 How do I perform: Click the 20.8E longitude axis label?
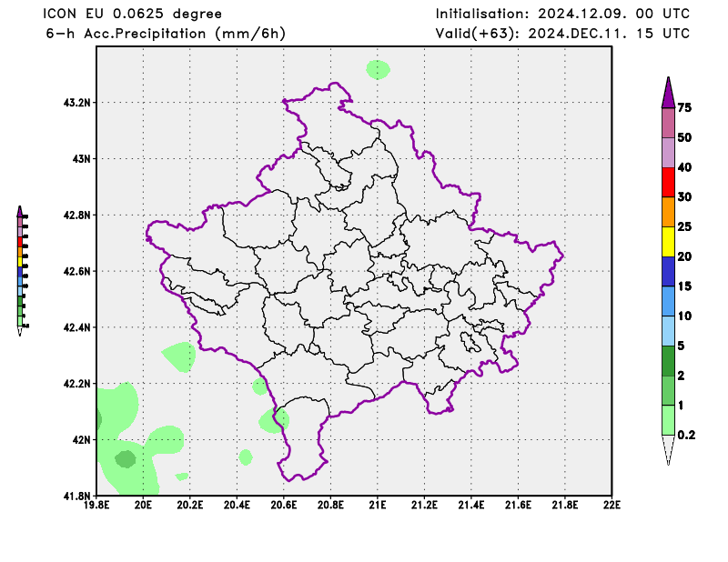[330, 505]
